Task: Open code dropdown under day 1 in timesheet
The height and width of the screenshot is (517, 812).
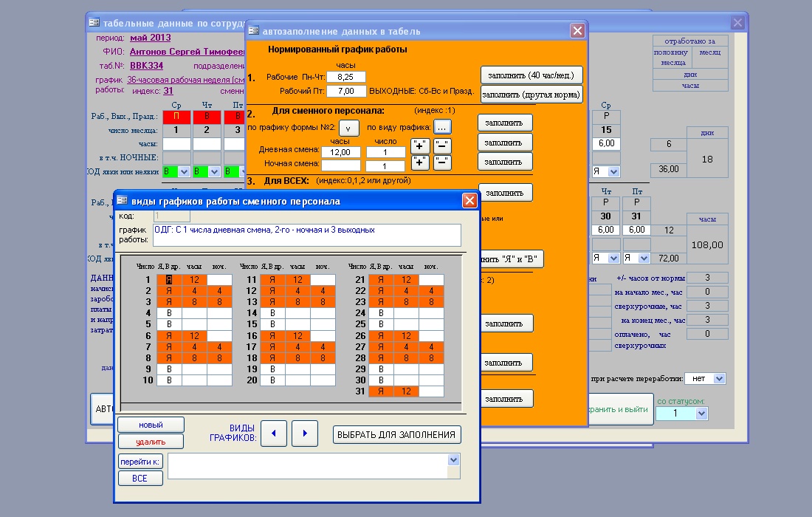Action: (x=184, y=171)
